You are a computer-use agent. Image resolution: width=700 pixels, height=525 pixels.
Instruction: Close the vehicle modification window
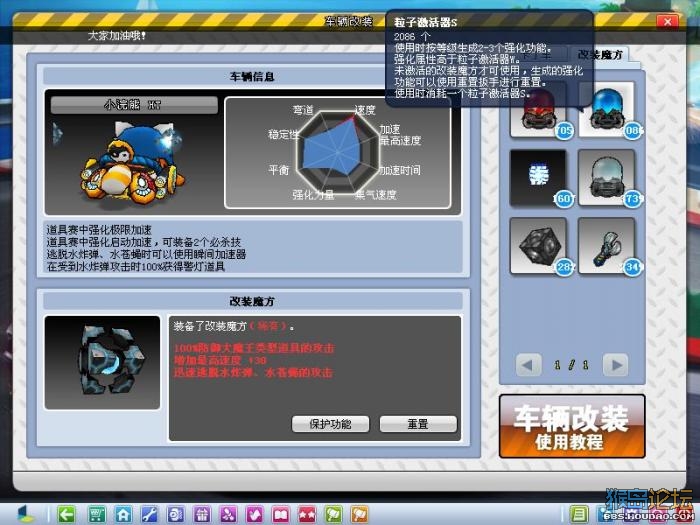coord(667,21)
